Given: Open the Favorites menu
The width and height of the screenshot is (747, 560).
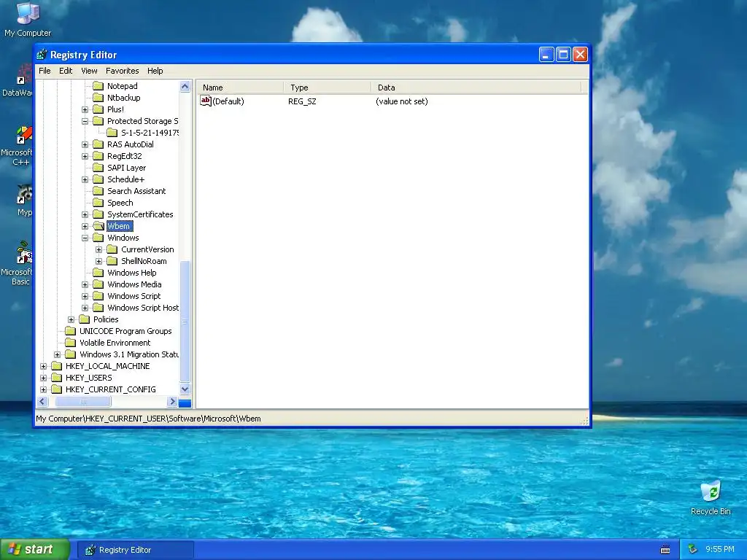Looking at the screenshot, I should [x=123, y=71].
